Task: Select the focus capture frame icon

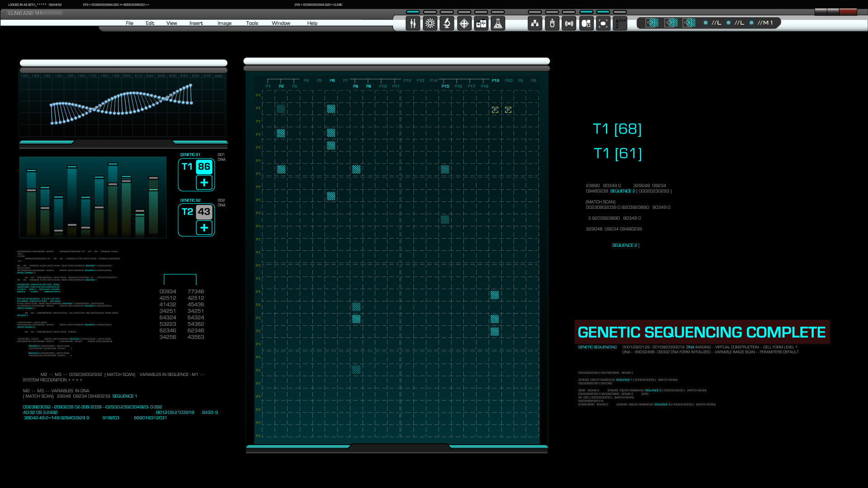Action: (603, 23)
